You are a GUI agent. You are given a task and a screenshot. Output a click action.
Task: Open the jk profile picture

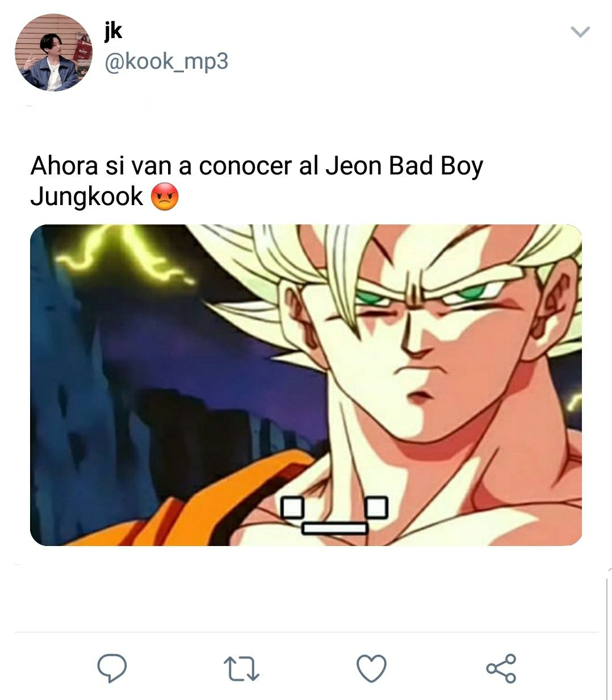coord(53,53)
